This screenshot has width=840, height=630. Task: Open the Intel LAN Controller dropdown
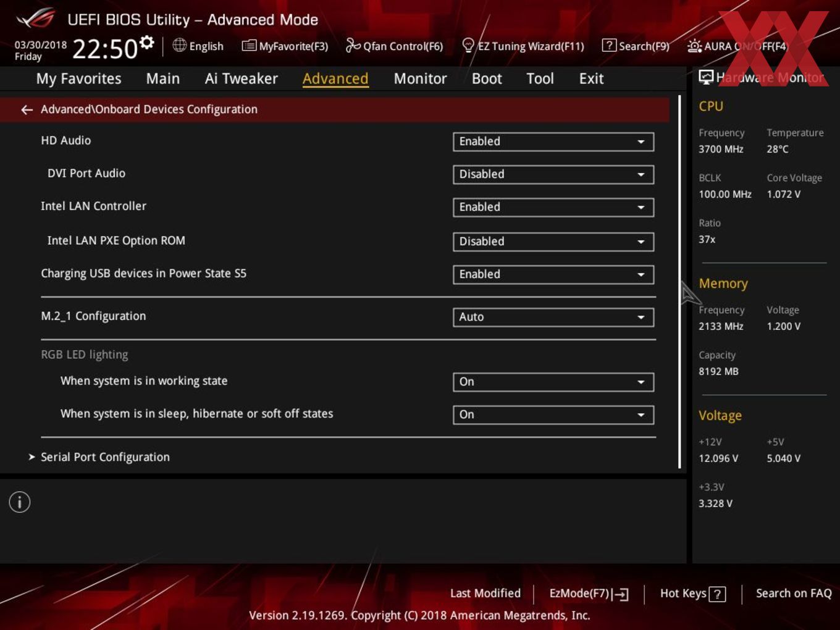click(553, 207)
